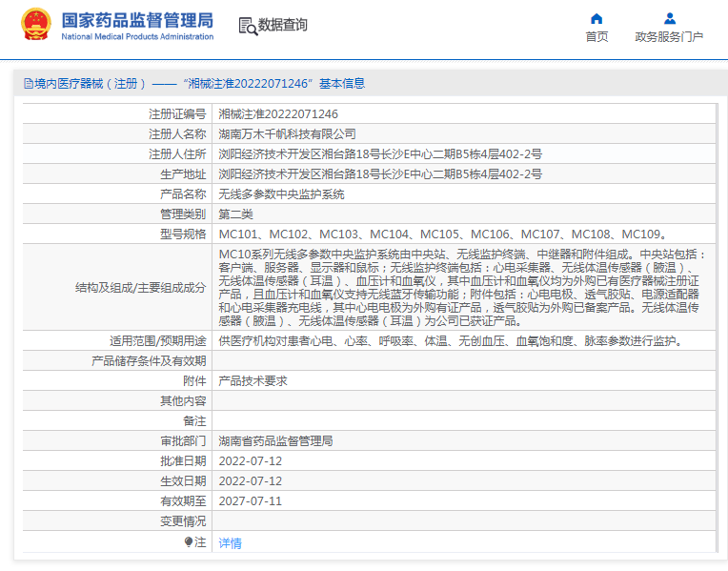Click expiry date 2027-07-11
728x571 pixels.
(251, 501)
